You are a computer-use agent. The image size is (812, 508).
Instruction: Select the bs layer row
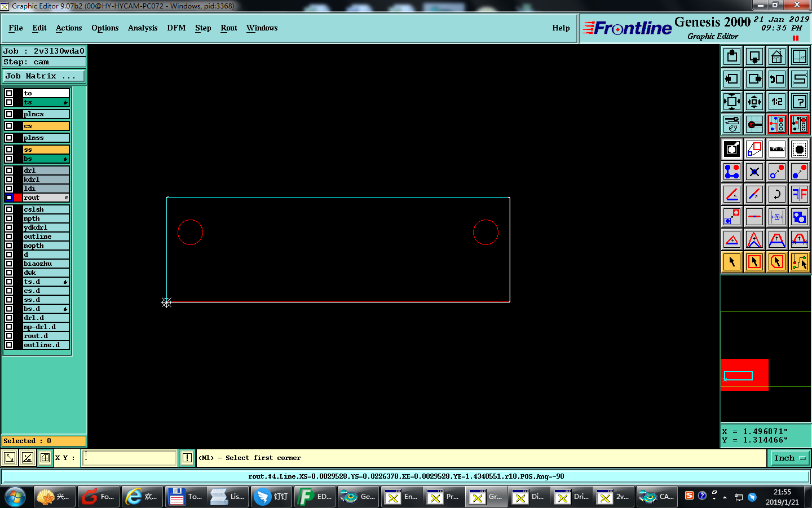click(46, 159)
